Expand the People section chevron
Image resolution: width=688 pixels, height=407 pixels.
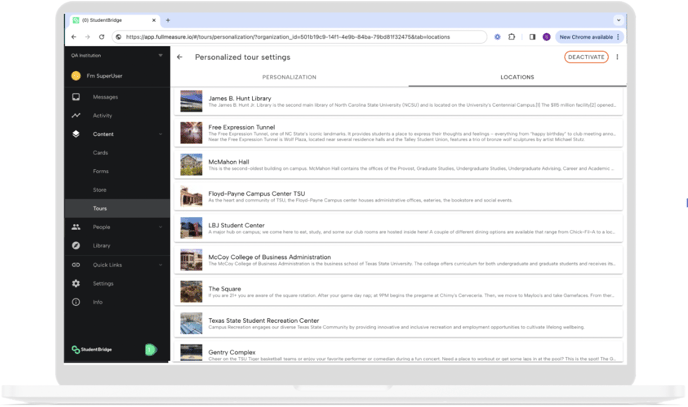click(160, 227)
